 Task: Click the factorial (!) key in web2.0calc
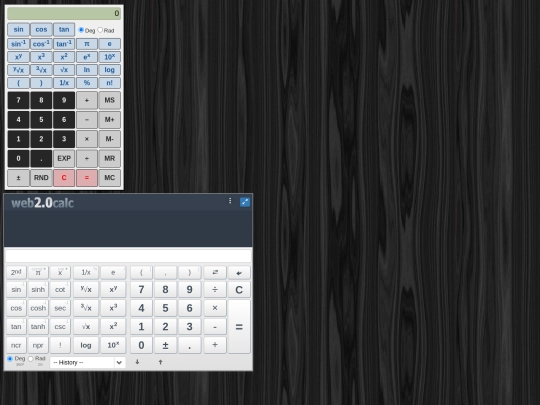pyautogui.click(x=60, y=345)
